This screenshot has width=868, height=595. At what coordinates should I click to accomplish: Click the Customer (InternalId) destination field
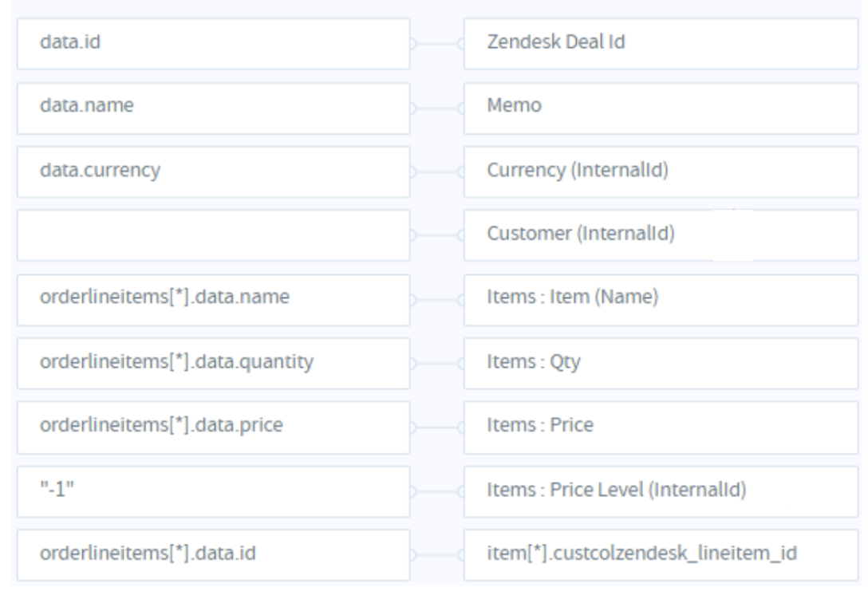point(661,235)
